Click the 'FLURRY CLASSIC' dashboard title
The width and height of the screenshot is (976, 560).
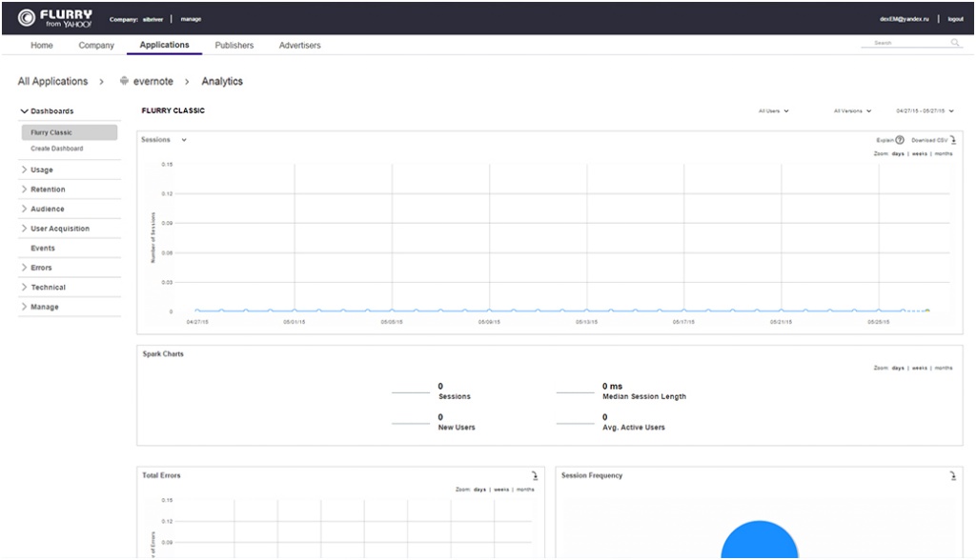tap(173, 110)
